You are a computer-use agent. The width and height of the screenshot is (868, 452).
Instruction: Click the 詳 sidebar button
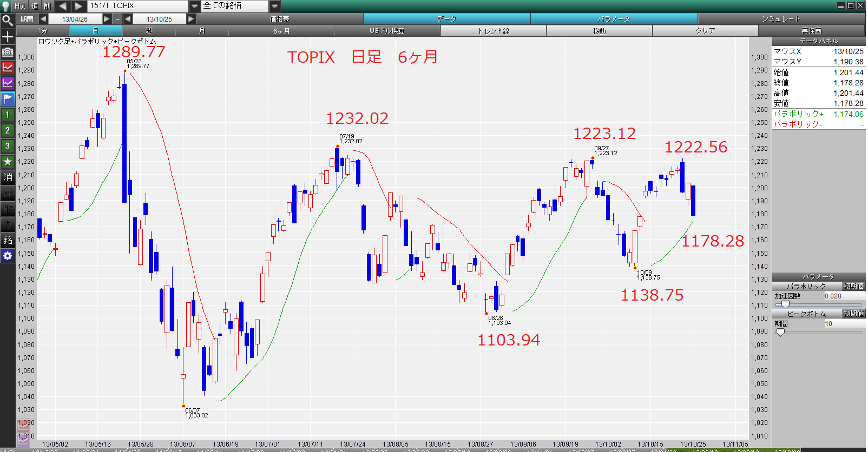(8, 193)
